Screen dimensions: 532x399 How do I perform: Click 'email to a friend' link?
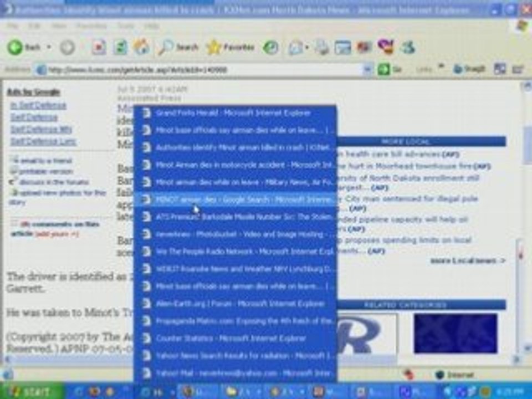(45, 161)
